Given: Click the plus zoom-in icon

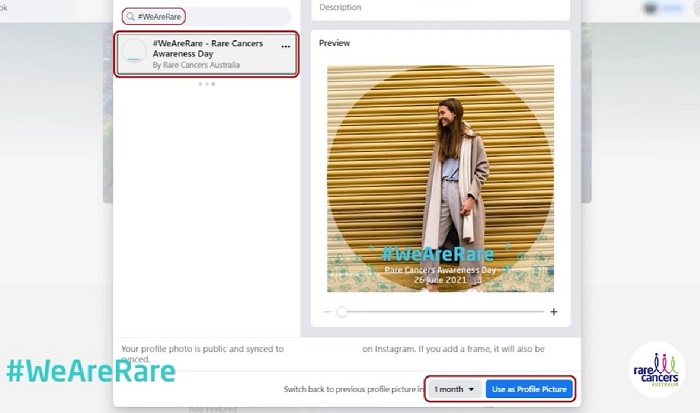Looking at the screenshot, I should 554,312.
